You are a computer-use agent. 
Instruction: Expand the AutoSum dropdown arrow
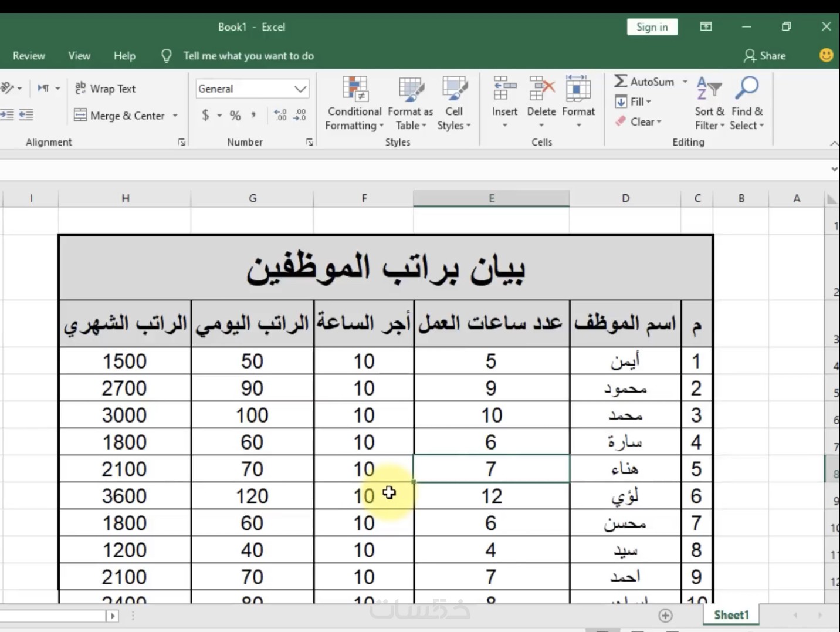click(685, 82)
